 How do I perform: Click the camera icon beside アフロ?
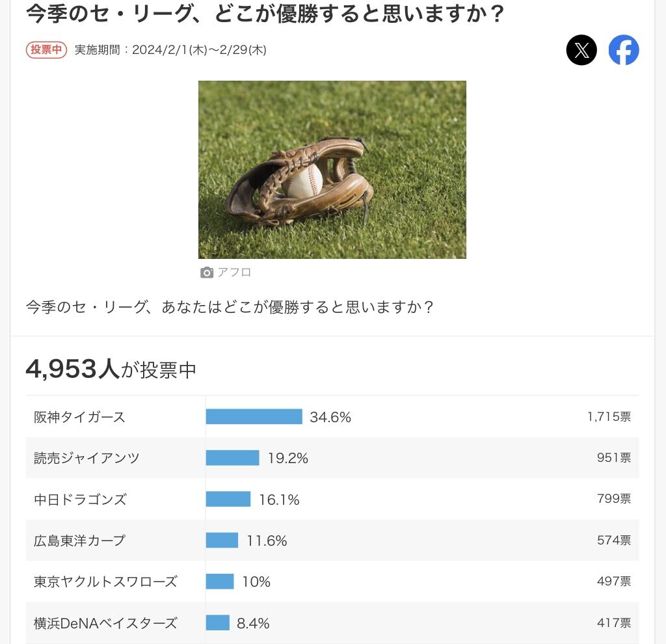point(207,273)
